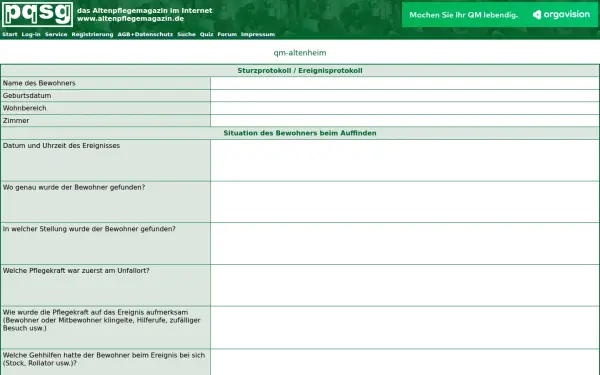Click the cell for first Pflegekraft at scene
Screen dimensions: 600x375
[404, 285]
